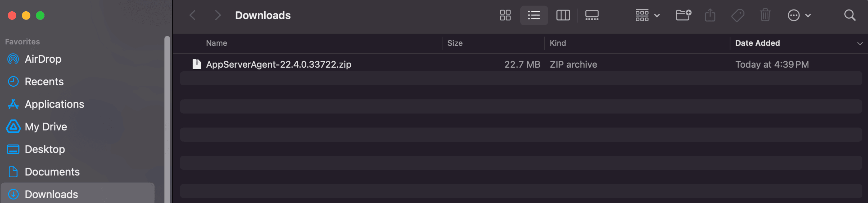Open the Group By dropdown
The width and height of the screenshot is (868, 203).
647,15
